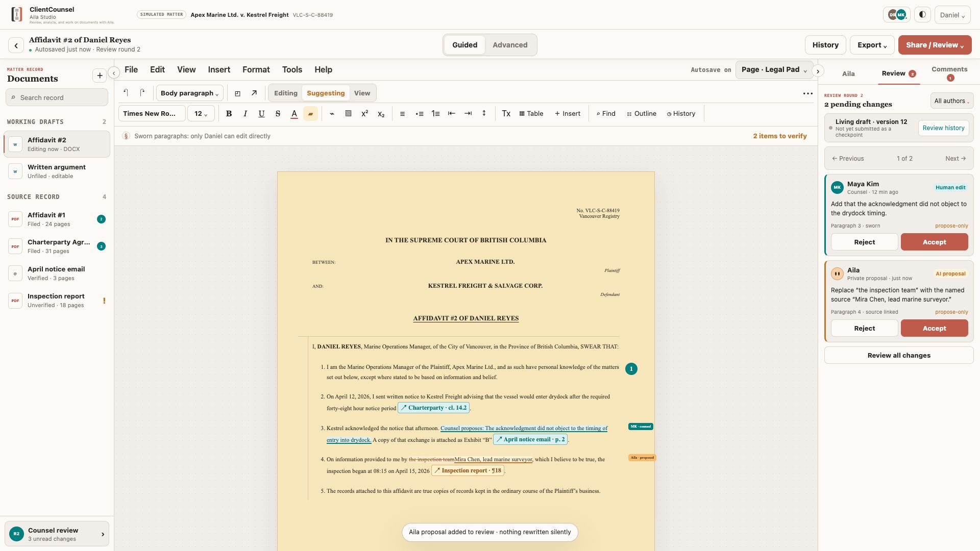This screenshot has height=551, width=980.
Task: Expand the Export menu
Action: 872,45
